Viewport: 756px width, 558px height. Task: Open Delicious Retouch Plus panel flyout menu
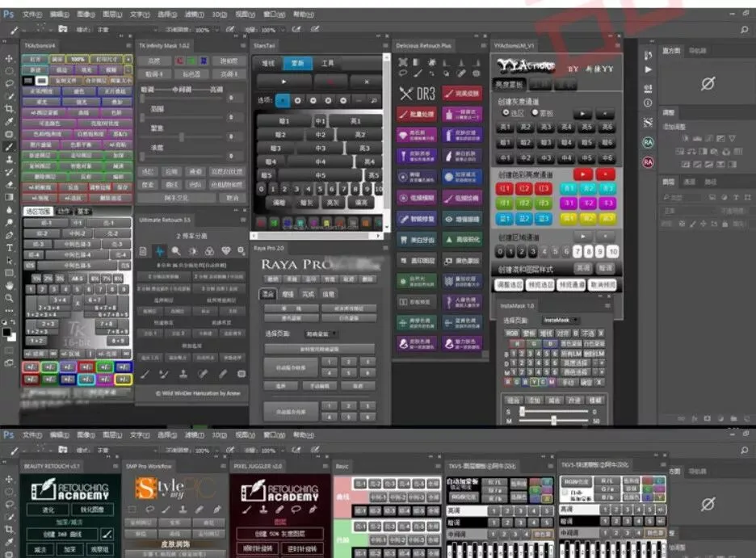coord(483,45)
